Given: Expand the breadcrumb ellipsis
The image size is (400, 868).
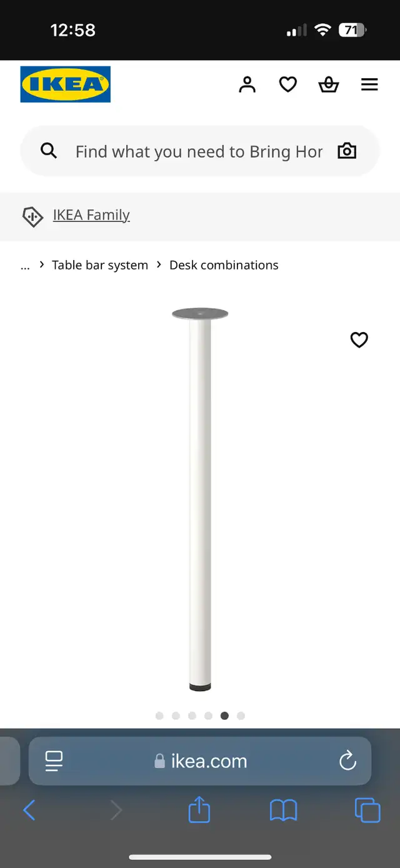Looking at the screenshot, I should point(25,265).
